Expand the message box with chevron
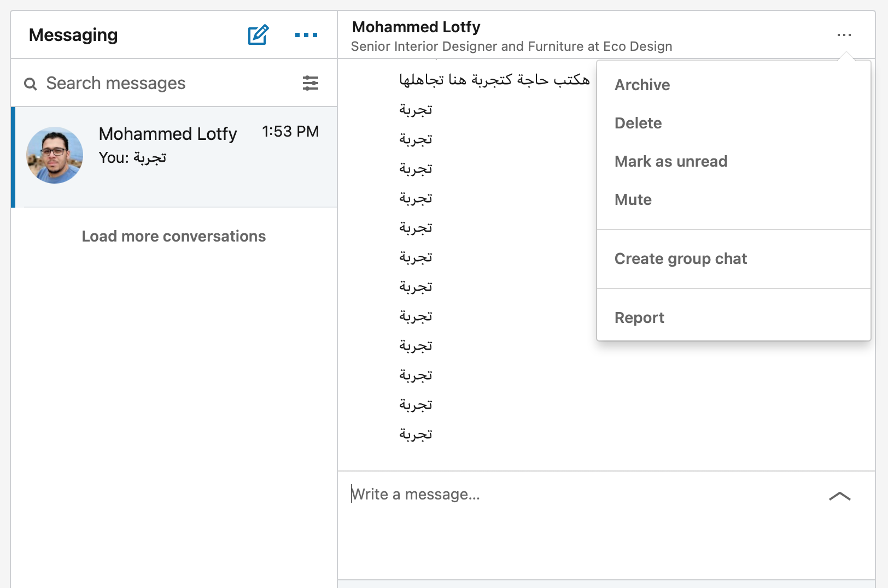 pos(839,496)
